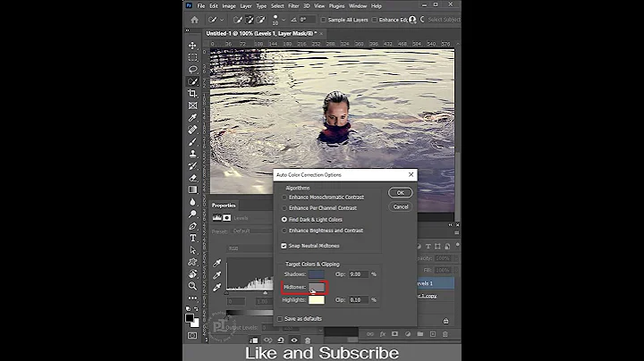This screenshot has width=644, height=361.
Task: Open the Edit Toolbar three-dots button
Action: pos(192,298)
